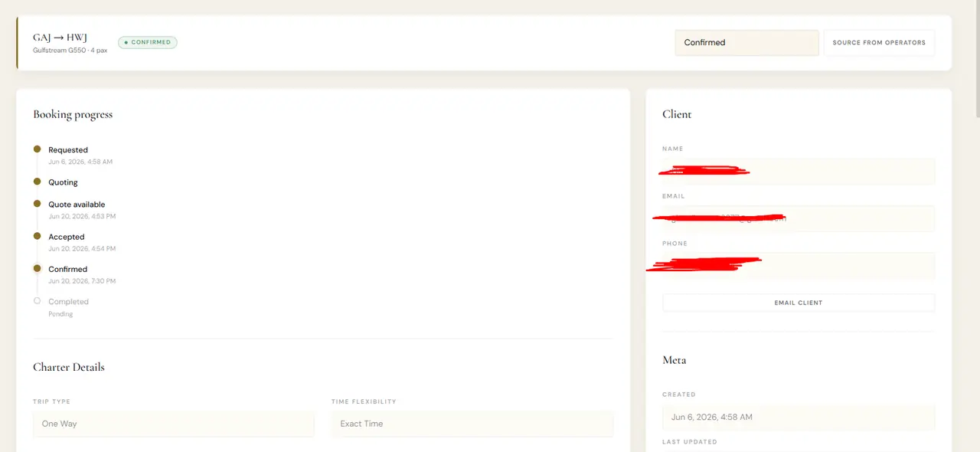Viewport: 980px width, 452px height.
Task: Click the "Client" panel heading
Action: (x=677, y=114)
